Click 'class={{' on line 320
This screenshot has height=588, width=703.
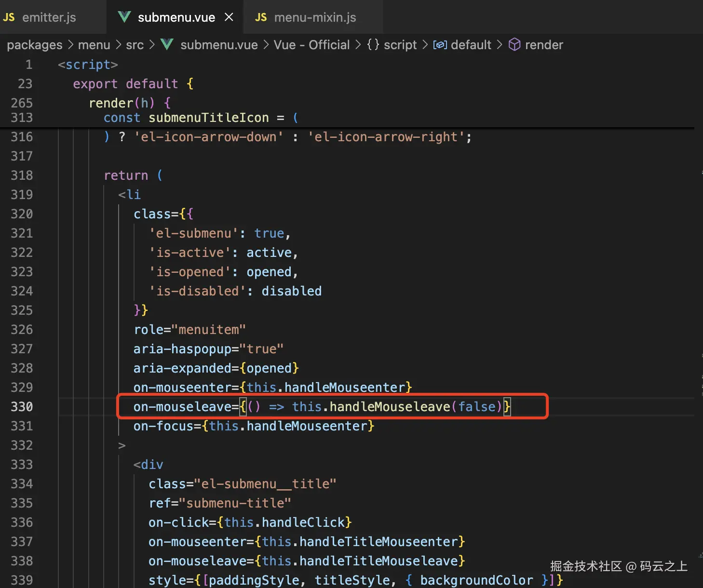pos(163,214)
